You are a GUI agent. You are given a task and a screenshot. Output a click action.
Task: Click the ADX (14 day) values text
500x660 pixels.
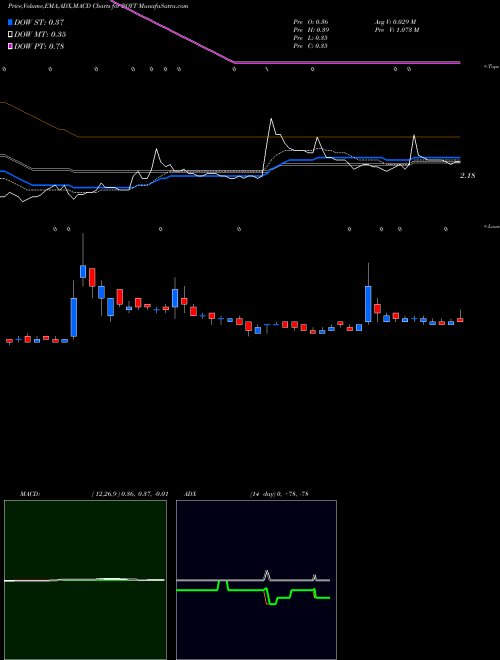(279, 494)
